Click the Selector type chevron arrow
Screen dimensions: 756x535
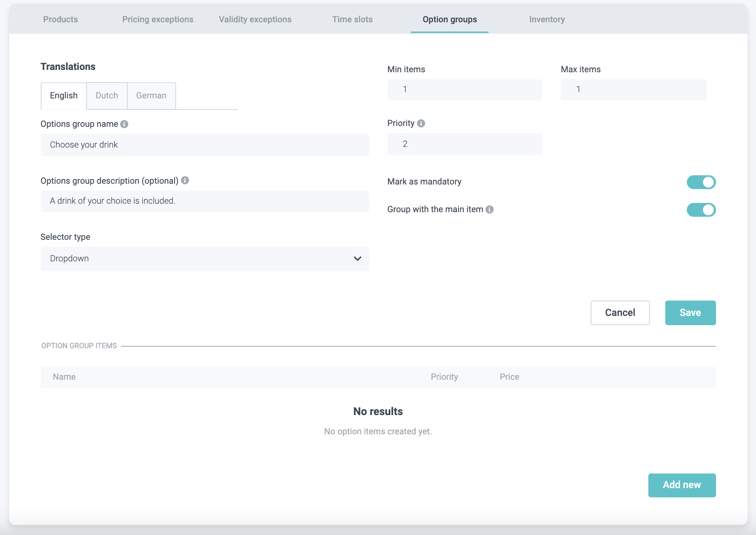click(357, 259)
